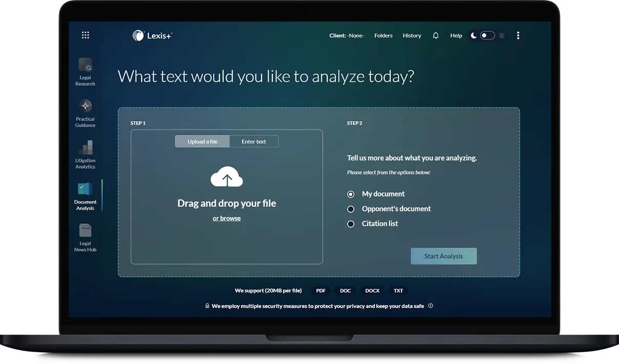Open notifications bell icon
619x364 pixels.
(435, 35)
